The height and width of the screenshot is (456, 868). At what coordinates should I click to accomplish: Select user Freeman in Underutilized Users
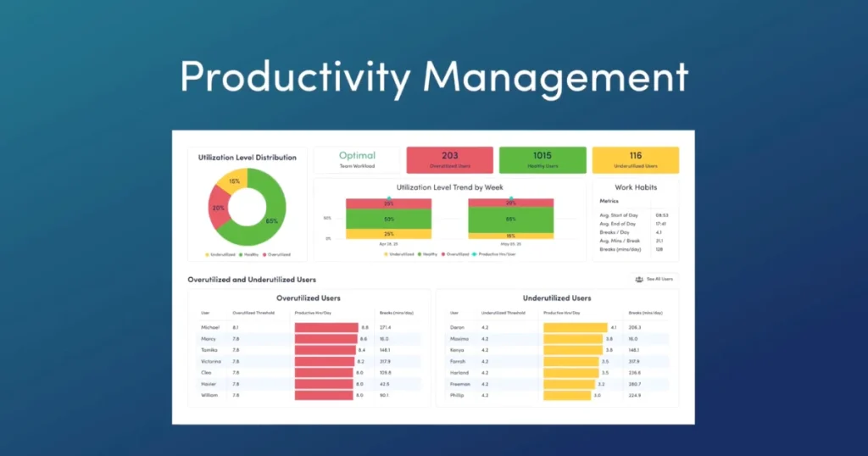pyautogui.click(x=459, y=384)
